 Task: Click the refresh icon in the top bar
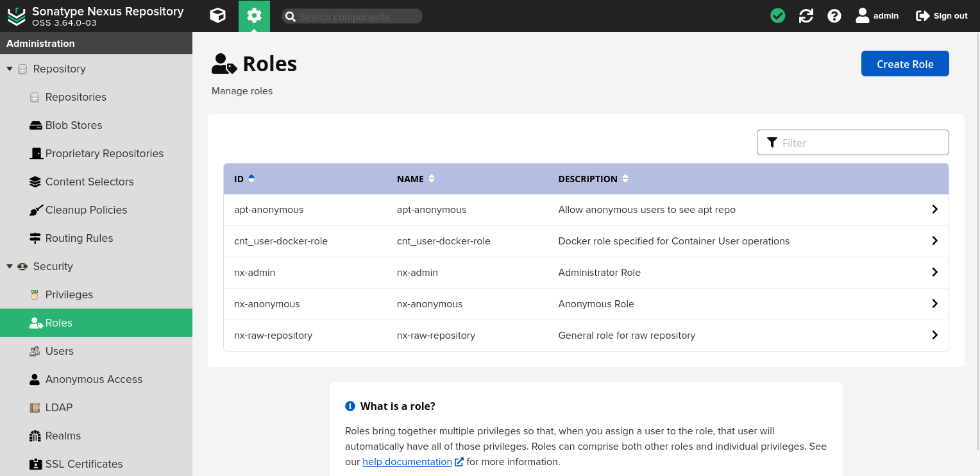point(806,15)
